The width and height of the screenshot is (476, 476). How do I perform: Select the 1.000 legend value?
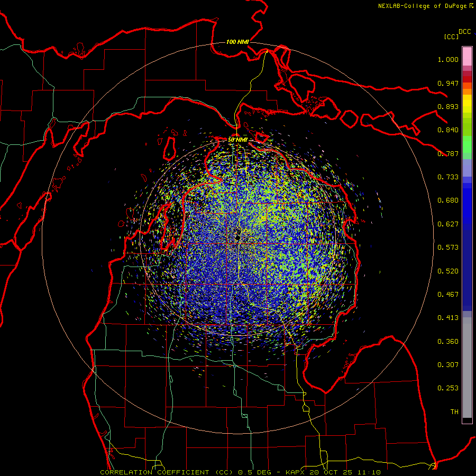(448, 59)
